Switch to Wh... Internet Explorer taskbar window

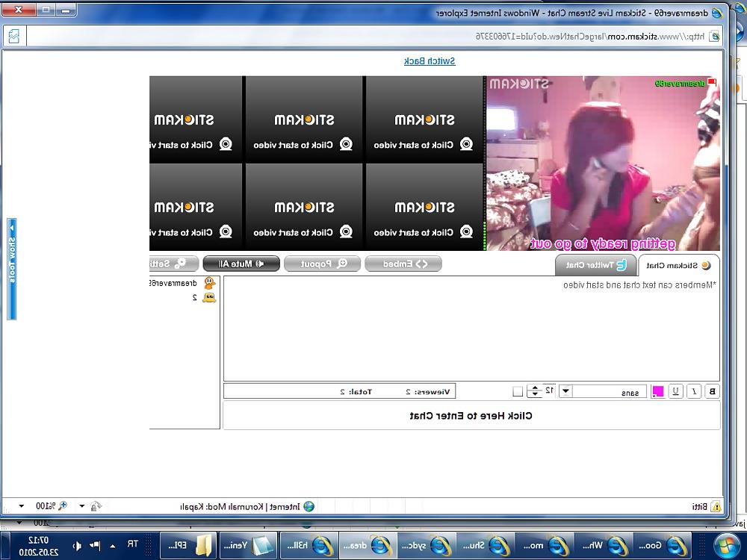[x=603, y=546]
